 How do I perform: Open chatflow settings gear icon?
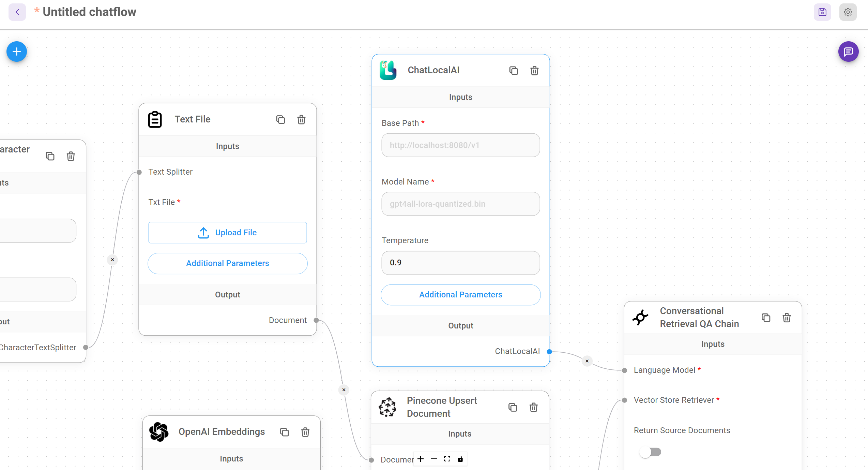pyautogui.click(x=848, y=12)
